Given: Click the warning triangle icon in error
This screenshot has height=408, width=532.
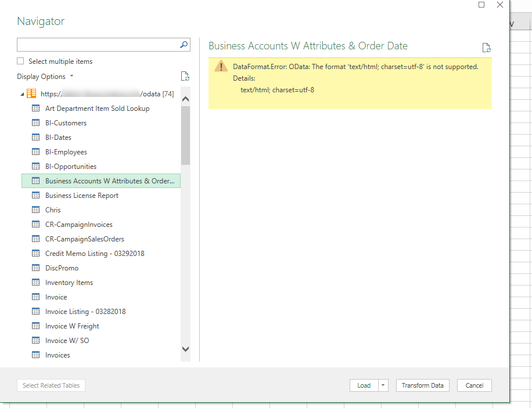Looking at the screenshot, I should 221,66.
